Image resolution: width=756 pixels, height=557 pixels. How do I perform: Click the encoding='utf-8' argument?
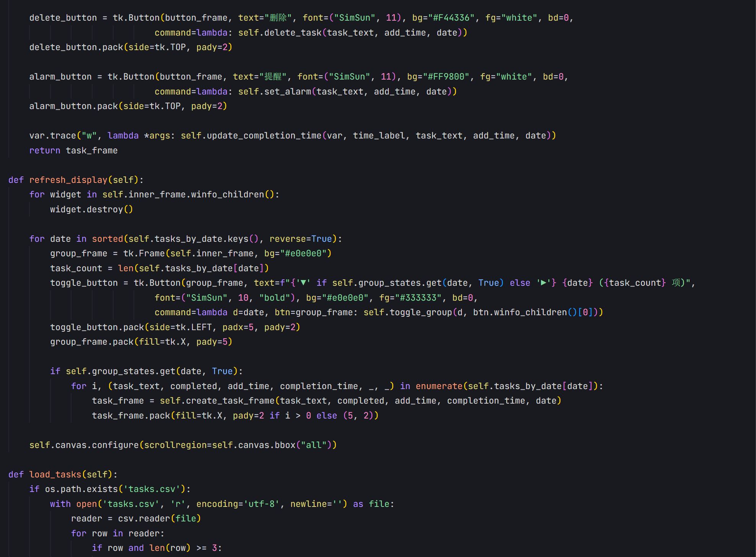coord(238,504)
